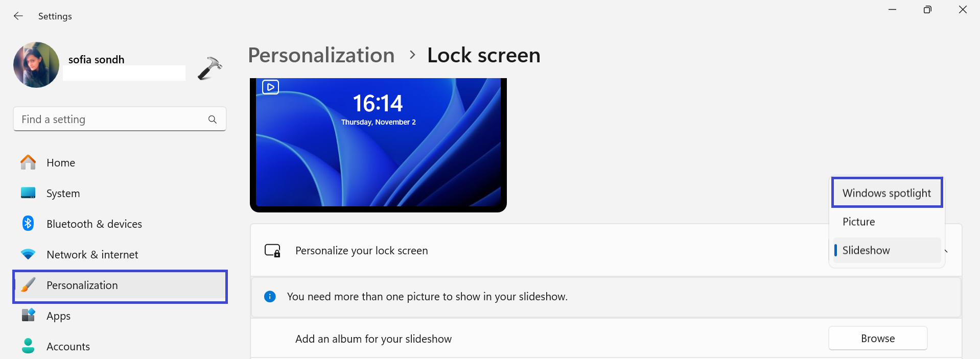This screenshot has width=980, height=359.
Task: Click the Bluetooth icon in sidebar
Action: (x=28, y=224)
